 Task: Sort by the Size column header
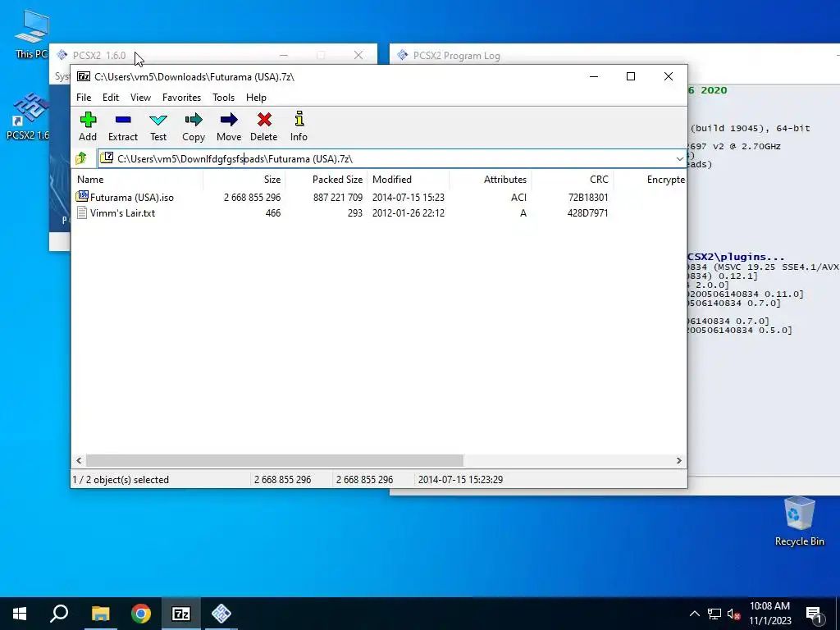(x=244, y=180)
